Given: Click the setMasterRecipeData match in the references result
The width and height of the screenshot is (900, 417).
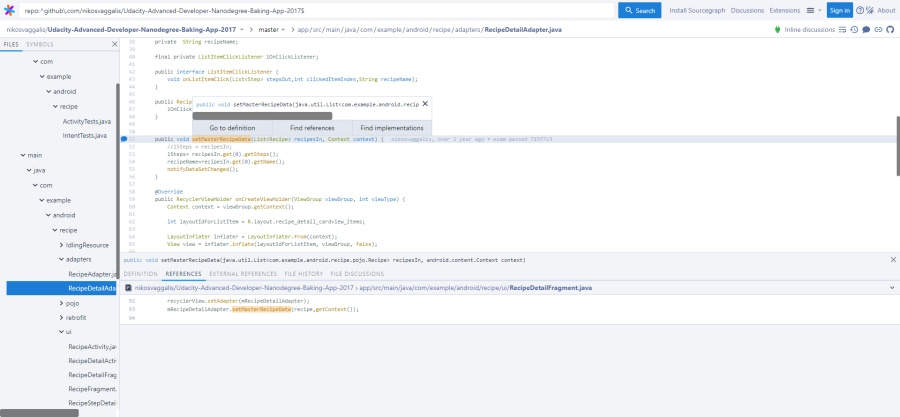Looking at the screenshot, I should tap(261, 309).
